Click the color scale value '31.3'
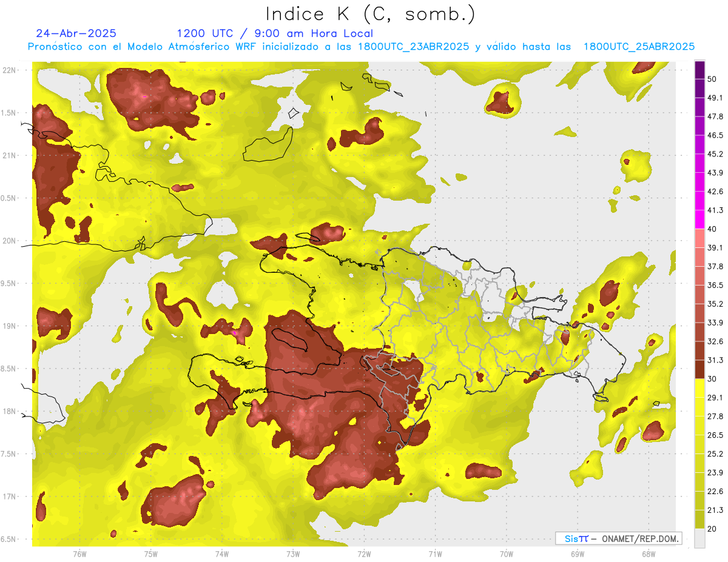The height and width of the screenshot is (562, 728). point(715,360)
